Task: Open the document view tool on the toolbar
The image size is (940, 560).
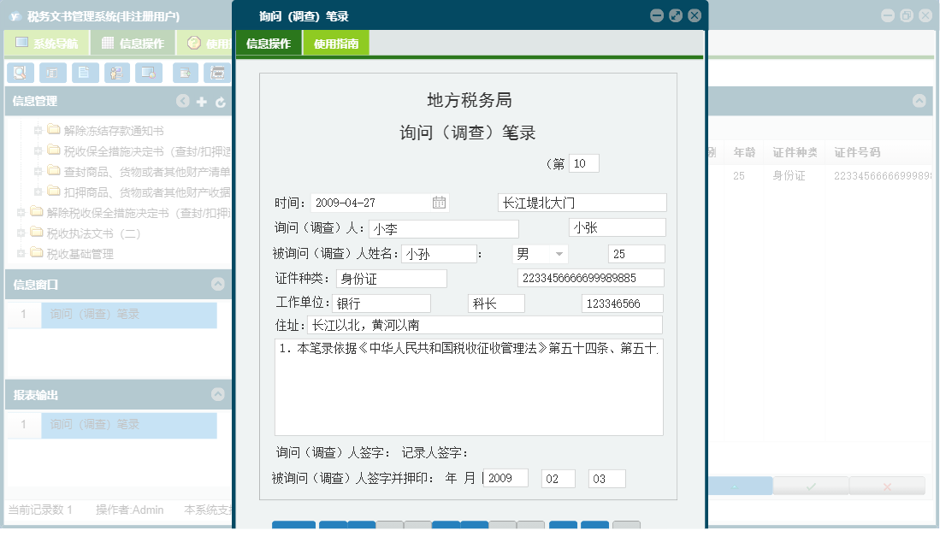Action: (x=52, y=73)
